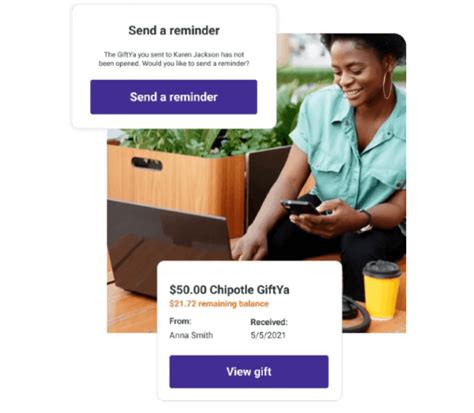This screenshot has height=413, width=474.
Task: Click the purple Send a reminder button
Action: pyautogui.click(x=173, y=97)
